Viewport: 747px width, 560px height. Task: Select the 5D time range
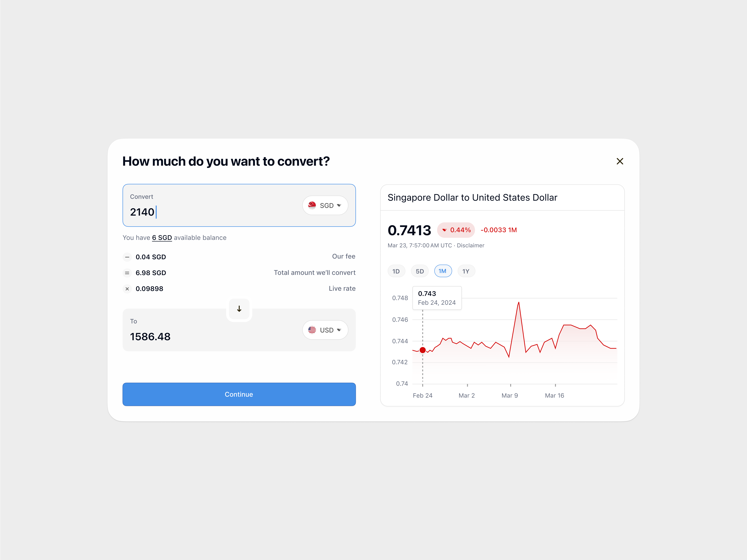coord(419,271)
